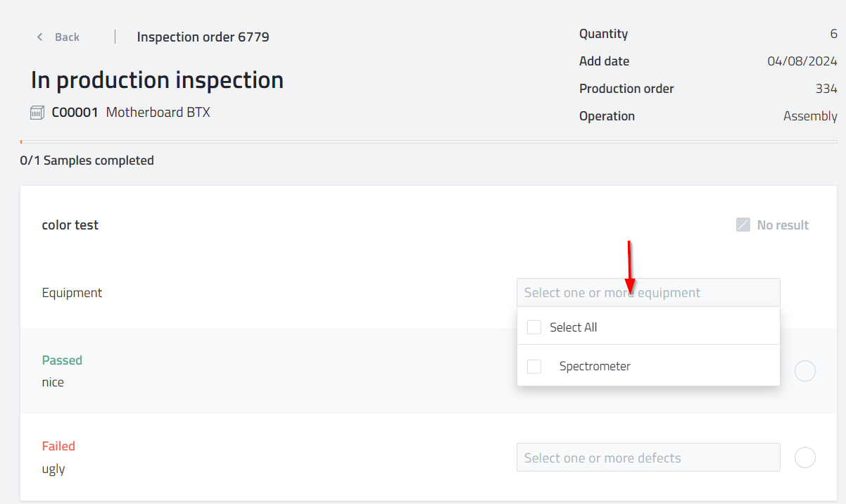Tick the Select All checkbox
846x504 pixels.
point(534,327)
